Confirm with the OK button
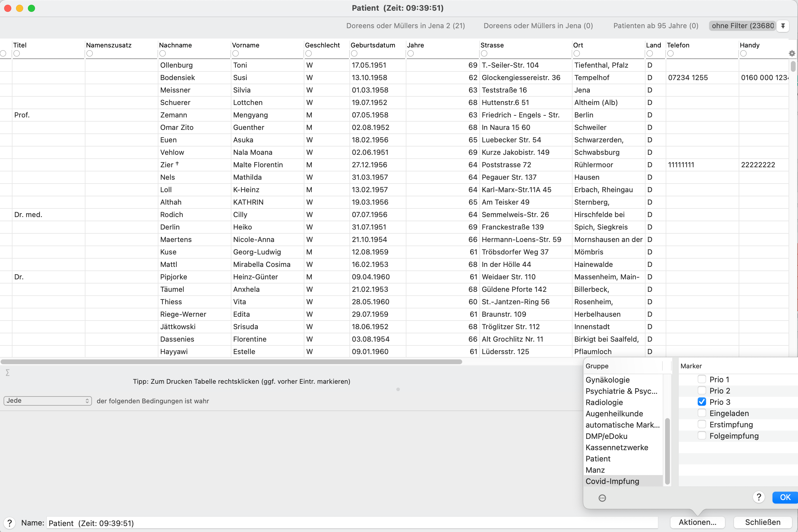The image size is (798, 532). [x=785, y=497]
